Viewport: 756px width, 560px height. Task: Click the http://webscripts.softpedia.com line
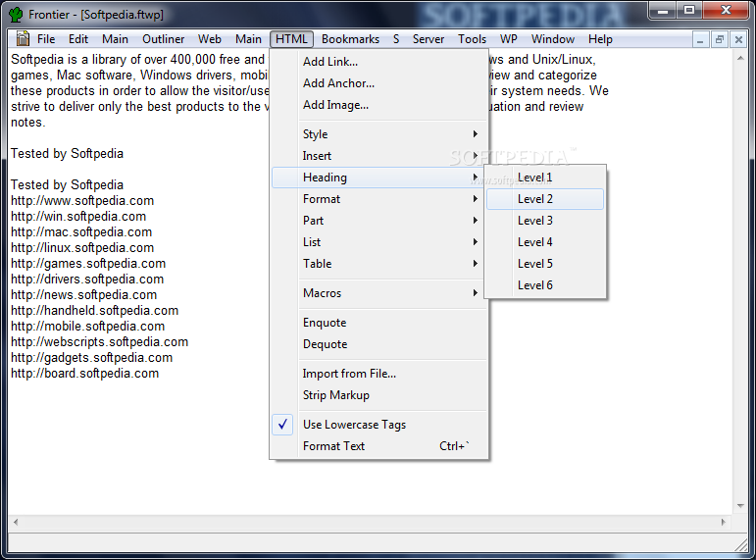click(99, 342)
